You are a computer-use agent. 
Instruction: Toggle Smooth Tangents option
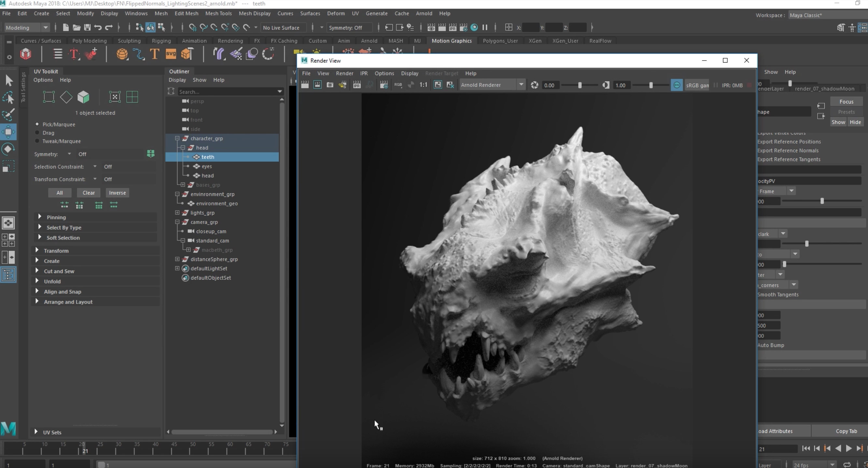pos(778,295)
